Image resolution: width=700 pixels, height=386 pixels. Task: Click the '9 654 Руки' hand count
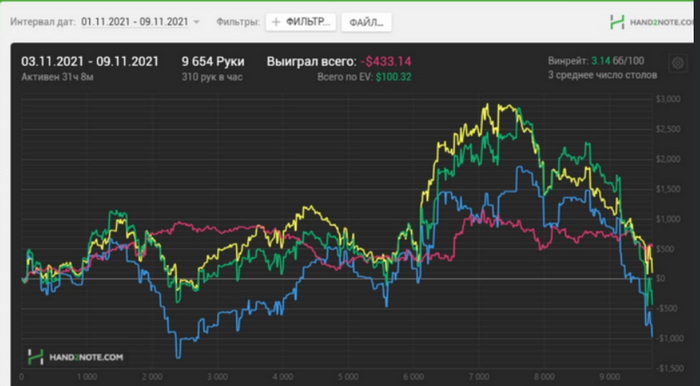pyautogui.click(x=213, y=62)
